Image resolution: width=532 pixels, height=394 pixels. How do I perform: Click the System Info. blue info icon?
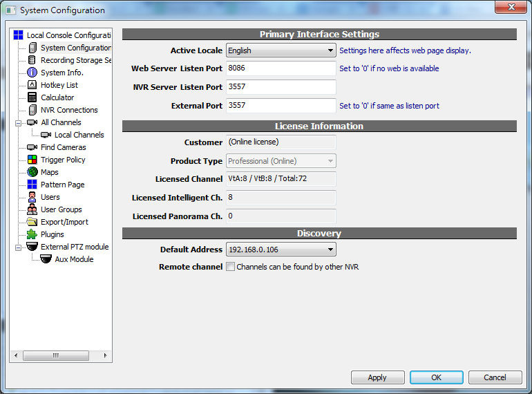click(x=32, y=73)
